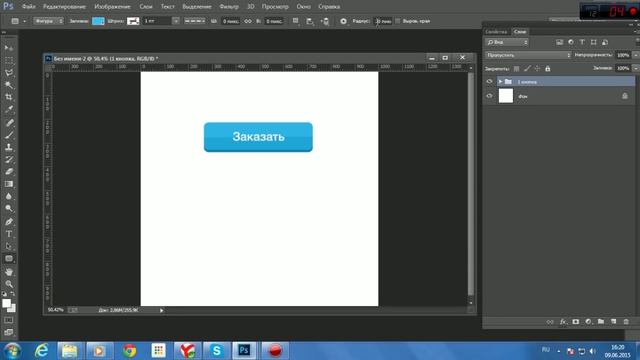Screen dimensions: 640x360
Task: Switch to the Слои tab
Action: pos(520,32)
